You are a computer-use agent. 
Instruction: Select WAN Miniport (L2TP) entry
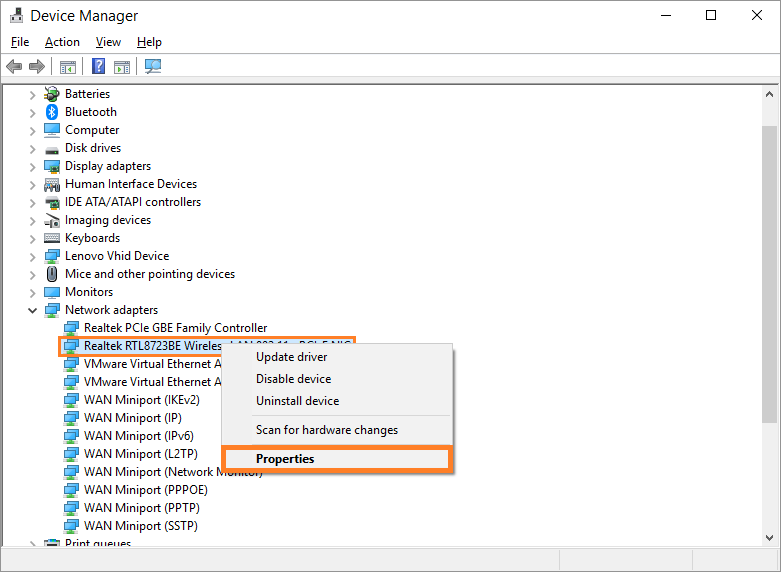(140, 453)
